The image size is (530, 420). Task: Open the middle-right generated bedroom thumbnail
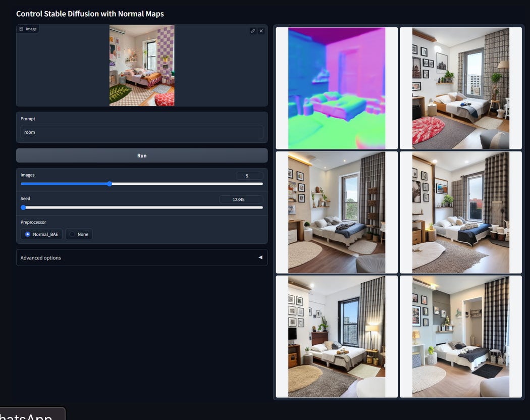pos(461,213)
